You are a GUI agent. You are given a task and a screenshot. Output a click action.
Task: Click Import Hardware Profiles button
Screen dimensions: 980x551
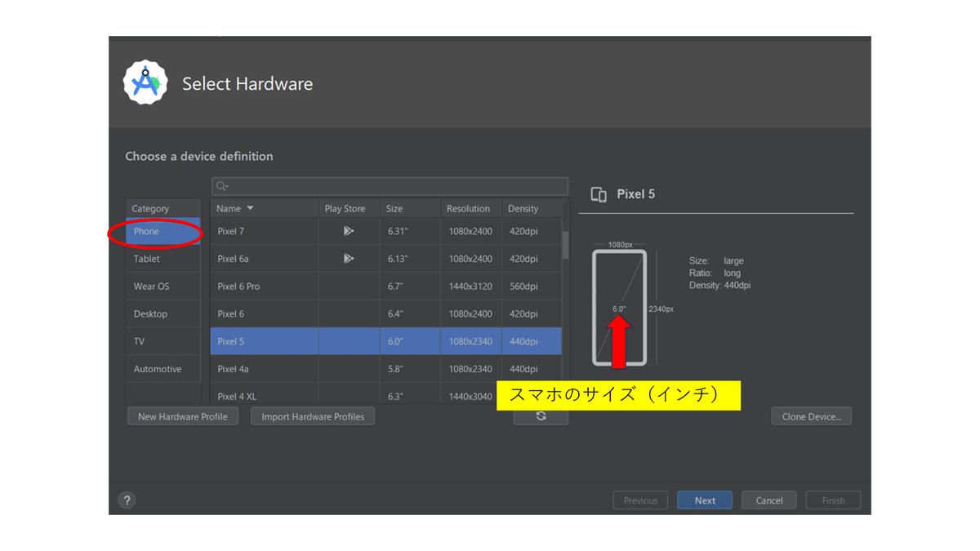313,416
